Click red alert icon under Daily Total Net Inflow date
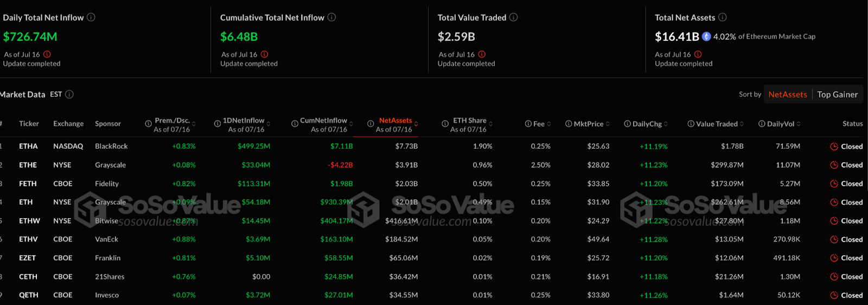 click(47, 54)
